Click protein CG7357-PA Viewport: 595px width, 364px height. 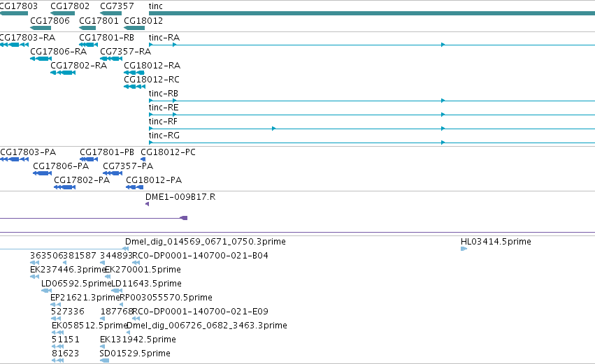(x=128, y=166)
